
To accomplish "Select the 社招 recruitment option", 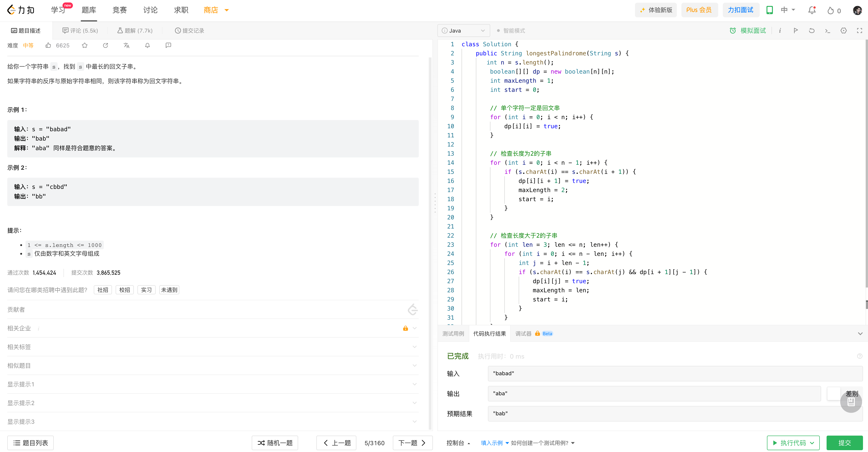I will (103, 290).
